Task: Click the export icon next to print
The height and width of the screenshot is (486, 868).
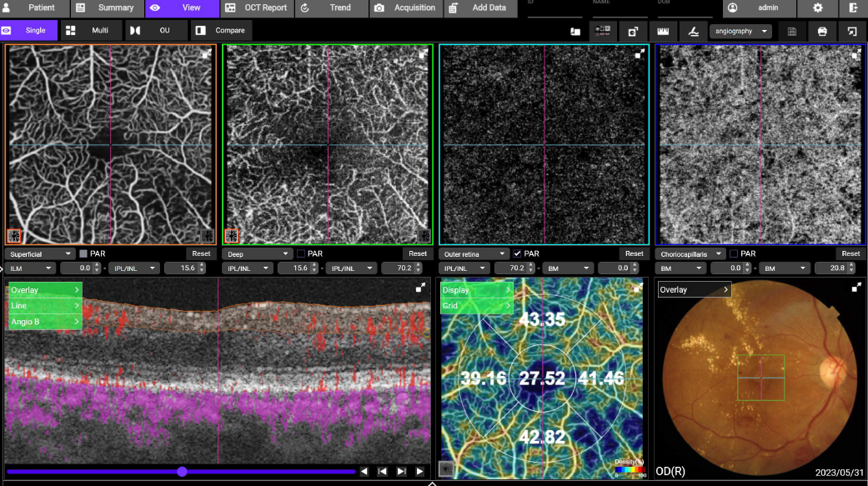Action: coord(851,31)
